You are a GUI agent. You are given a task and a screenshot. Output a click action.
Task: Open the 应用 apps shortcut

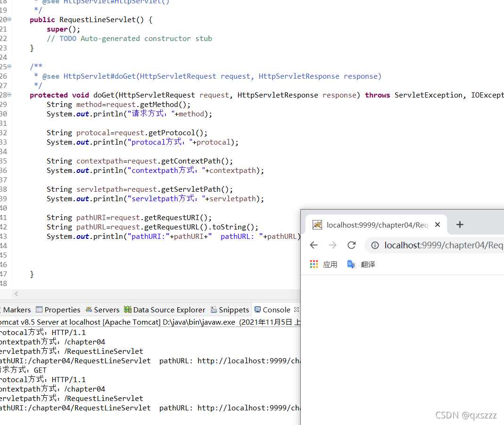pos(324,264)
